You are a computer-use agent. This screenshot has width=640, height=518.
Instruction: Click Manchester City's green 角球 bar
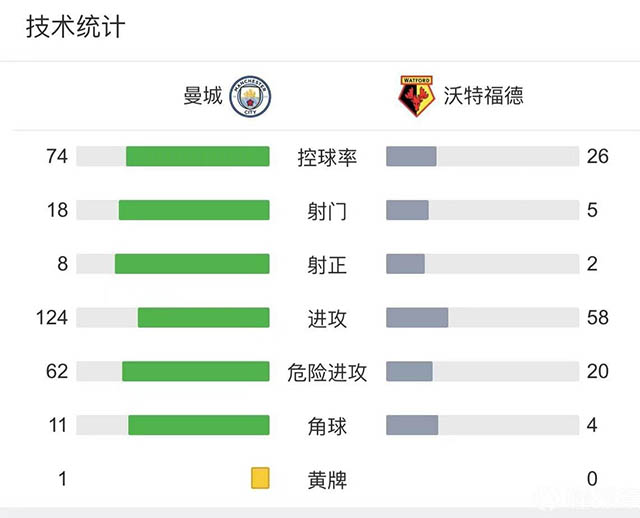(x=199, y=425)
